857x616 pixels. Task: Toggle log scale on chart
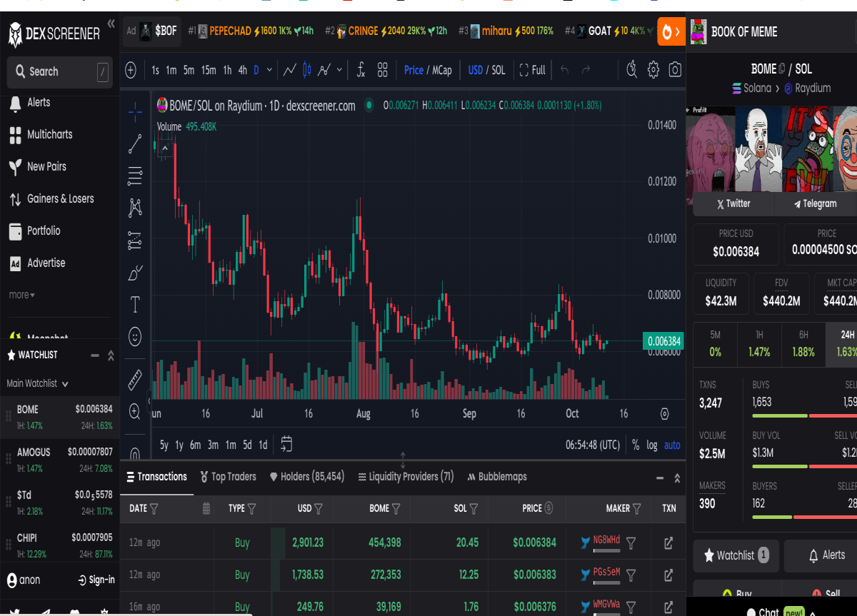(x=652, y=445)
